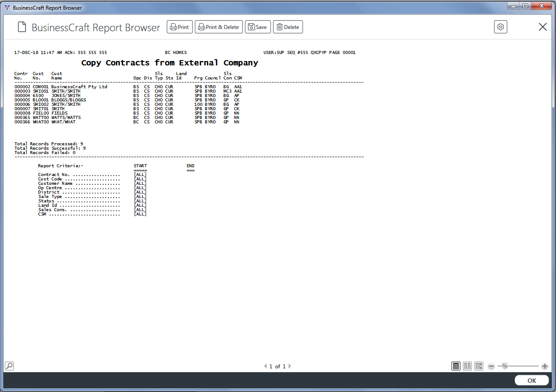Click the report date and time header
Viewport: 556px width, 392px height.
(38, 53)
